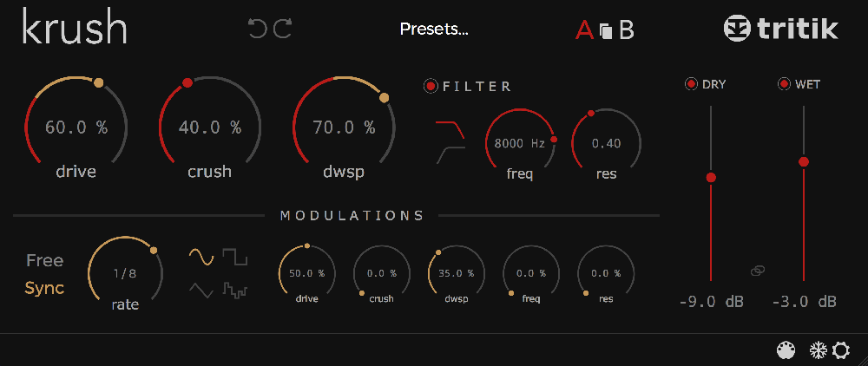The height and width of the screenshot is (366, 868).
Task: Click the dry/wet link chain icon
Action: (757, 271)
